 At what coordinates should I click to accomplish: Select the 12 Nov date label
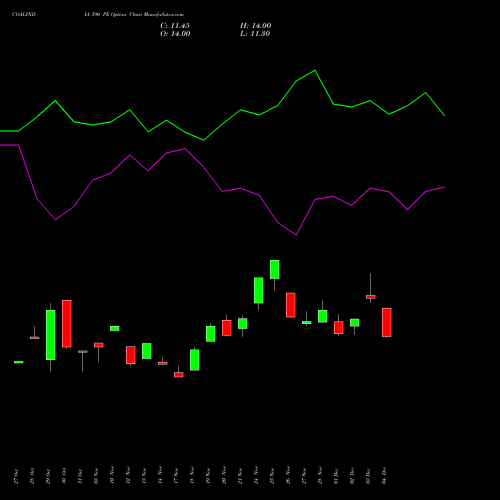click(128, 475)
